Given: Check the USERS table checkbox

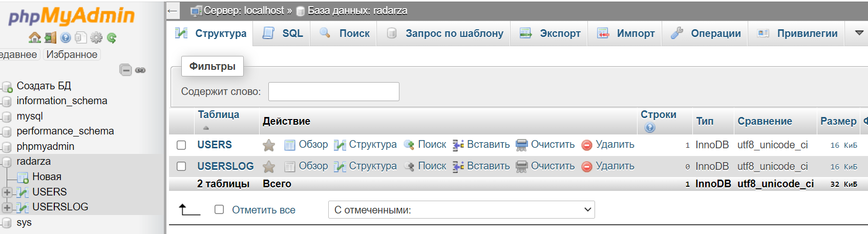Looking at the screenshot, I should click(181, 145).
